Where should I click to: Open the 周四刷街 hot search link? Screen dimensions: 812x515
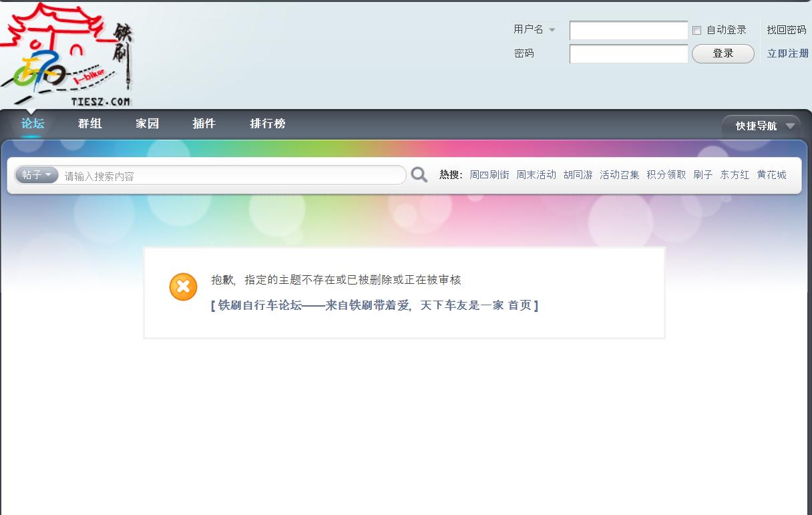489,174
